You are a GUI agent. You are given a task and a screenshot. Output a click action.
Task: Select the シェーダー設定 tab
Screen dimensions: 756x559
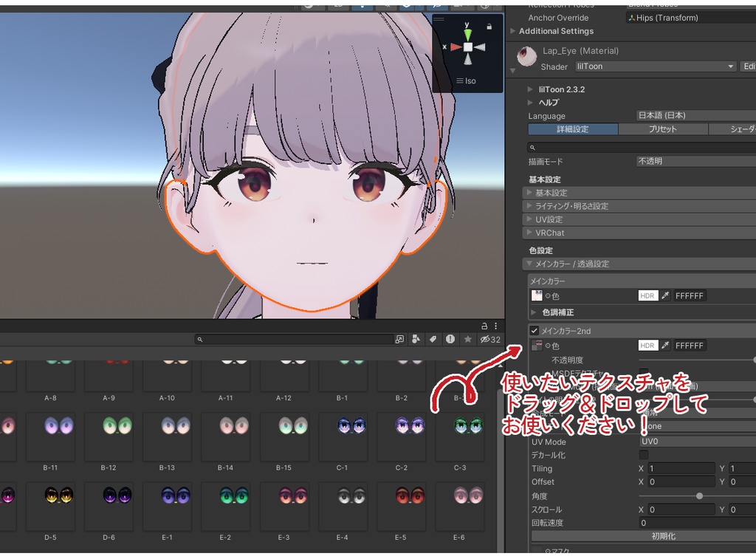[732, 128]
